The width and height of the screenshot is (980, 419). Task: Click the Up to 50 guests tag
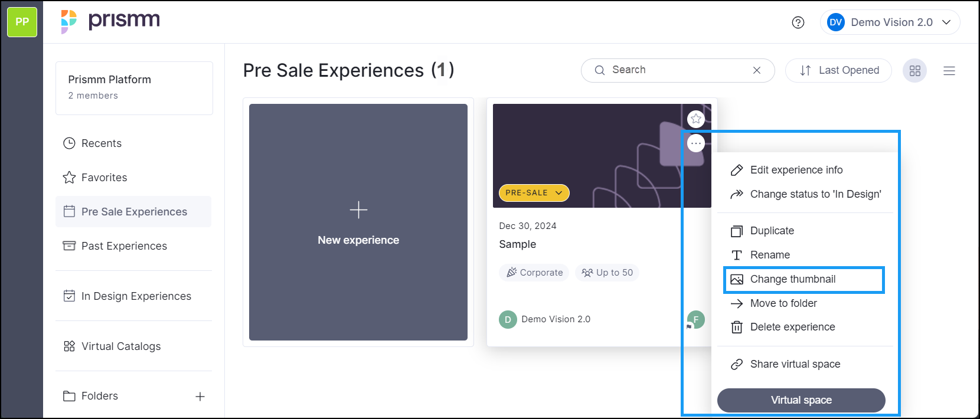(607, 273)
